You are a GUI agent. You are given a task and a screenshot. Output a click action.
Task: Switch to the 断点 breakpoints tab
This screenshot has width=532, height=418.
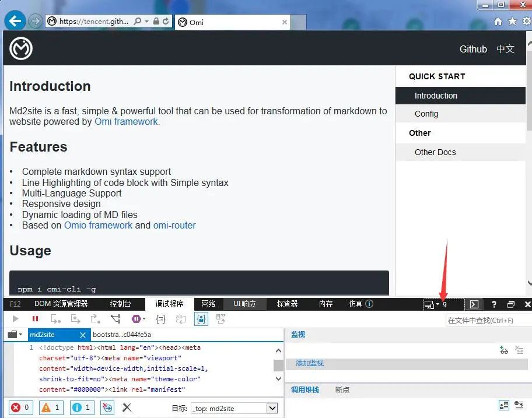[342, 390]
